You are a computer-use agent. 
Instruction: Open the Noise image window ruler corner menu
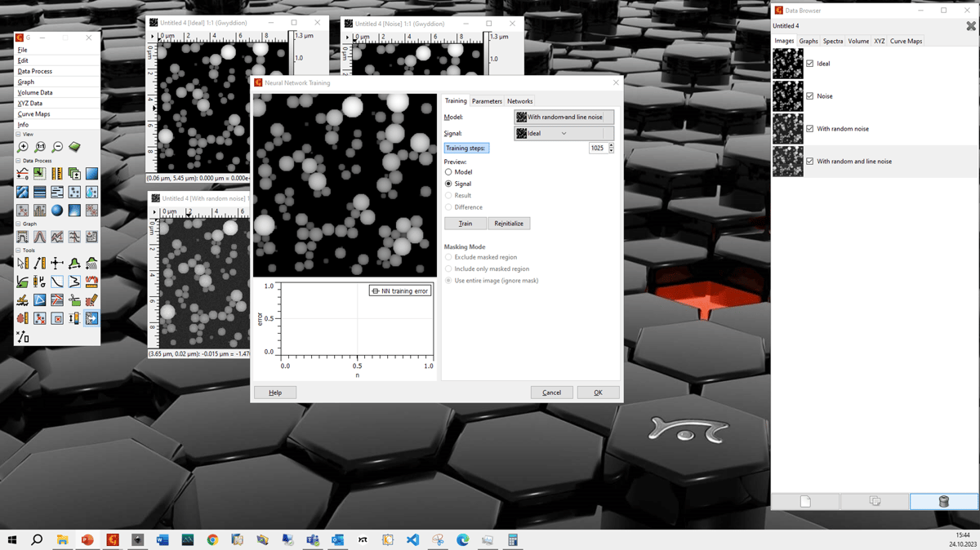coord(347,37)
